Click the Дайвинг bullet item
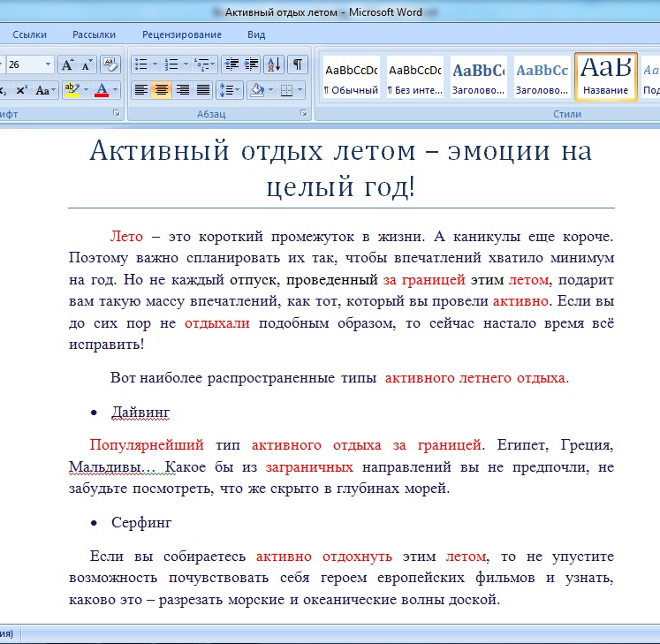 point(140,412)
